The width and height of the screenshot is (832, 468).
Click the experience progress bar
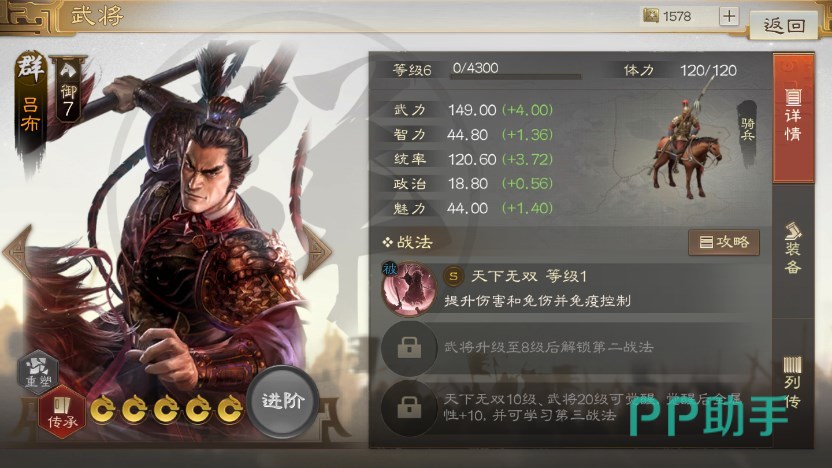pos(515,77)
